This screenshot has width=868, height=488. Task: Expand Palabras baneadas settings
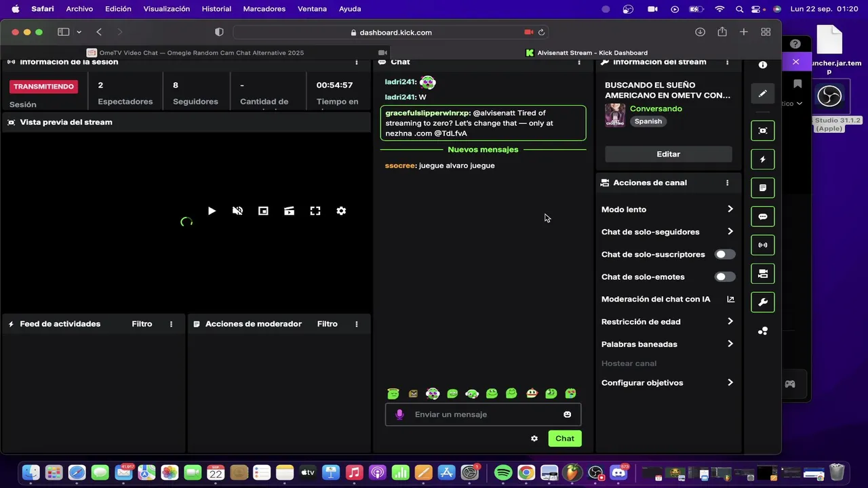668,344
